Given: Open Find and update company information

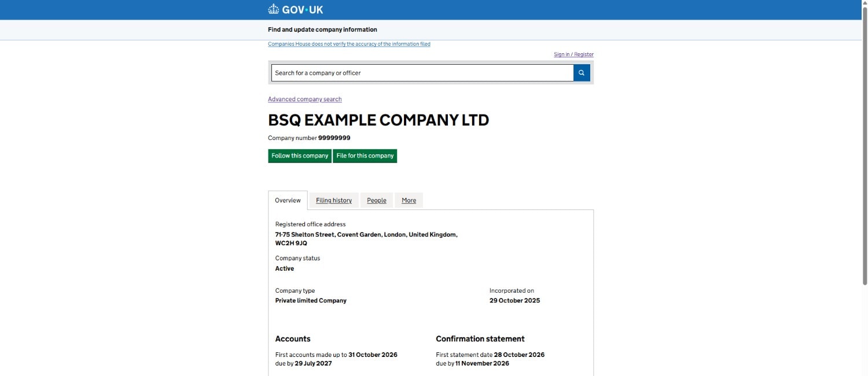Looking at the screenshot, I should (x=322, y=30).
